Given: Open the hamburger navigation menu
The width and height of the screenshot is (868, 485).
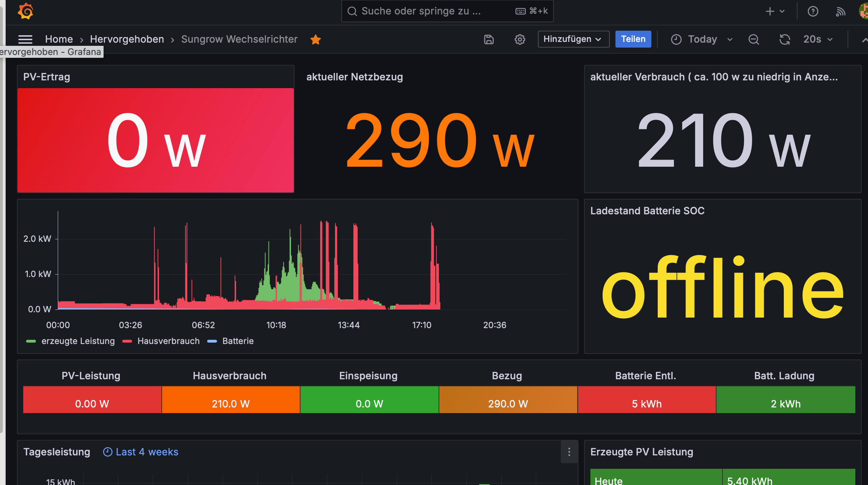Looking at the screenshot, I should (x=25, y=39).
